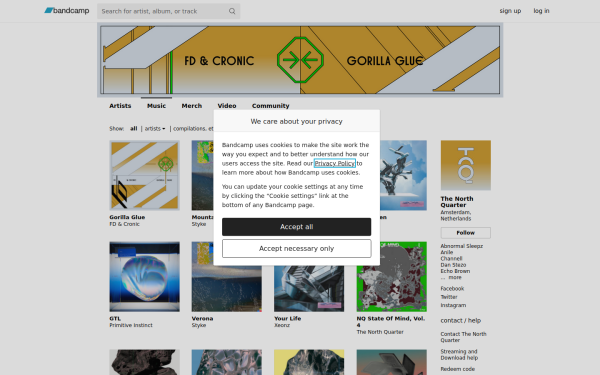Screen dimensions: 600x375
Task: Open artist link Echo Brown
Action: (455, 271)
